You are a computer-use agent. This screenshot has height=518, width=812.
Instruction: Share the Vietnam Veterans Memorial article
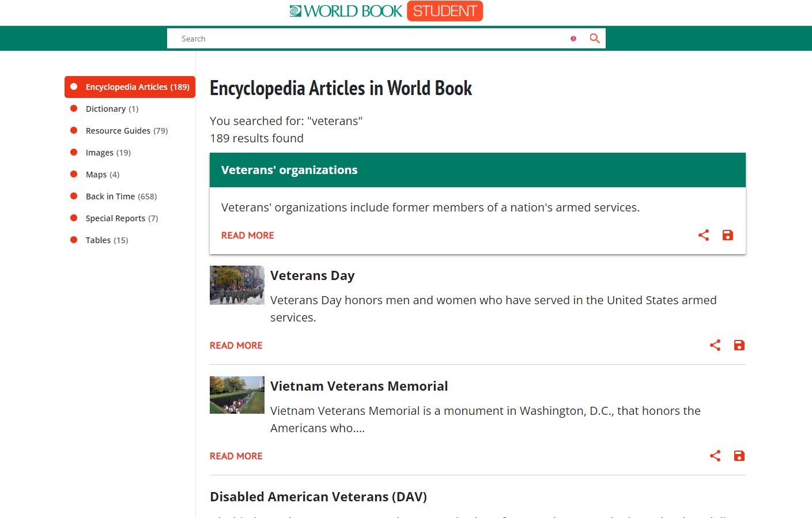(715, 456)
